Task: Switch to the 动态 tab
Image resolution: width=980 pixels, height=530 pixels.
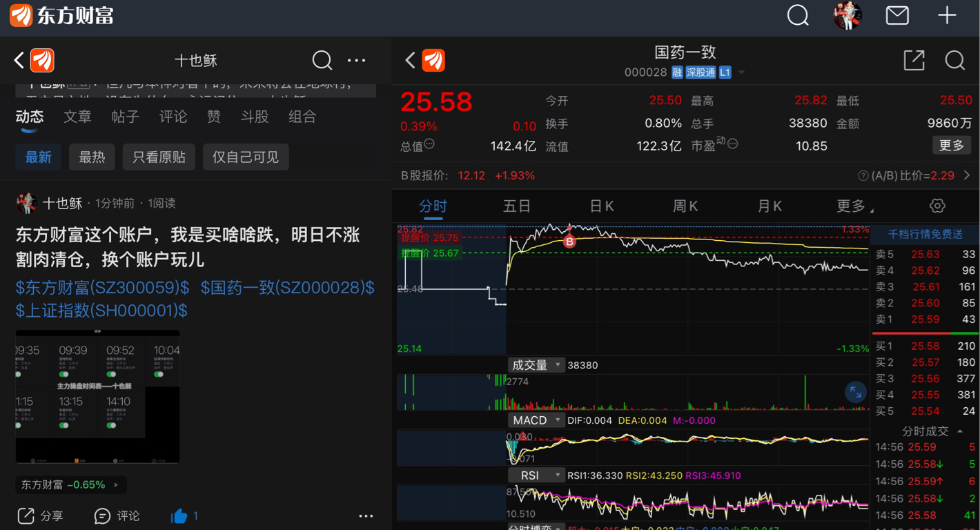Action: 30,117
